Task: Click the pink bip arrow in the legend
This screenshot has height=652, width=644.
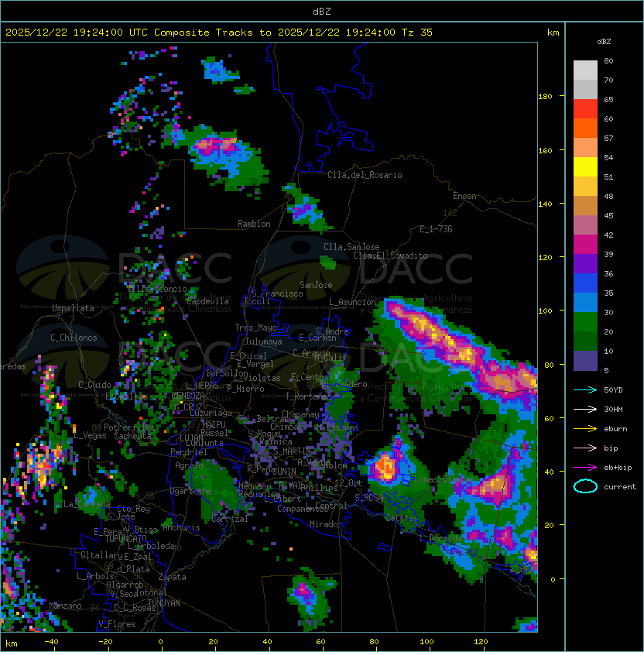Action: point(585,448)
